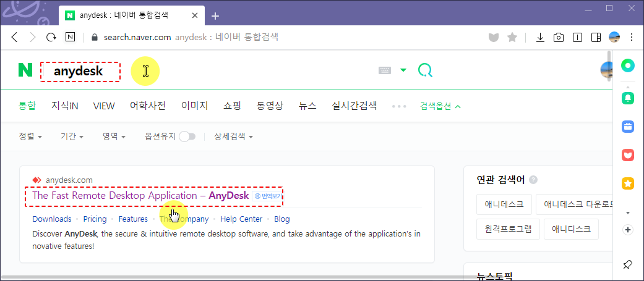Screen dimensions: 644x281
Task: Open the Features sublink
Action: 133,219
